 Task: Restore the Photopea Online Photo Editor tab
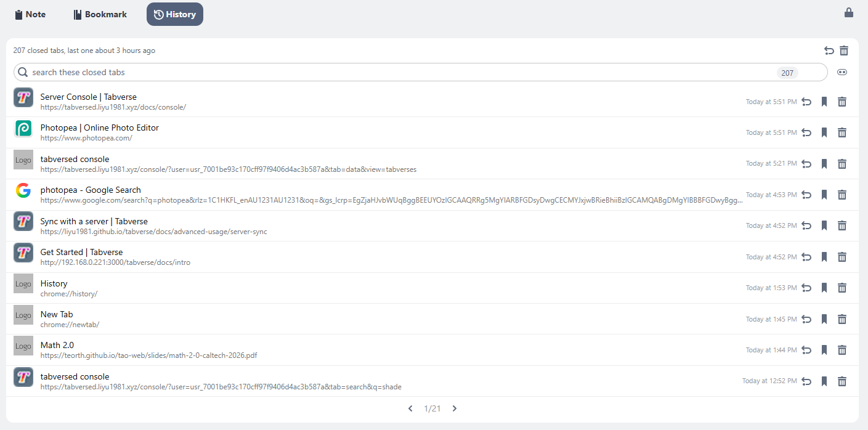point(806,132)
